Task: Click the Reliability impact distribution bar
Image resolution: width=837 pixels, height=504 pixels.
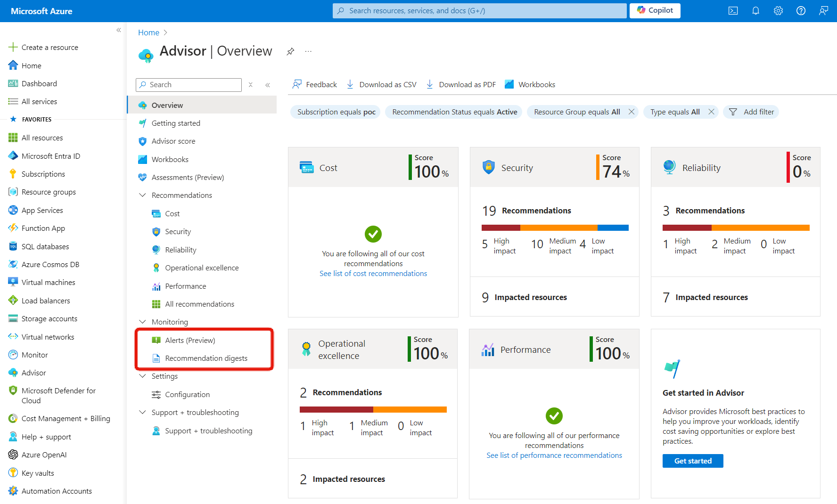Action: click(x=736, y=228)
